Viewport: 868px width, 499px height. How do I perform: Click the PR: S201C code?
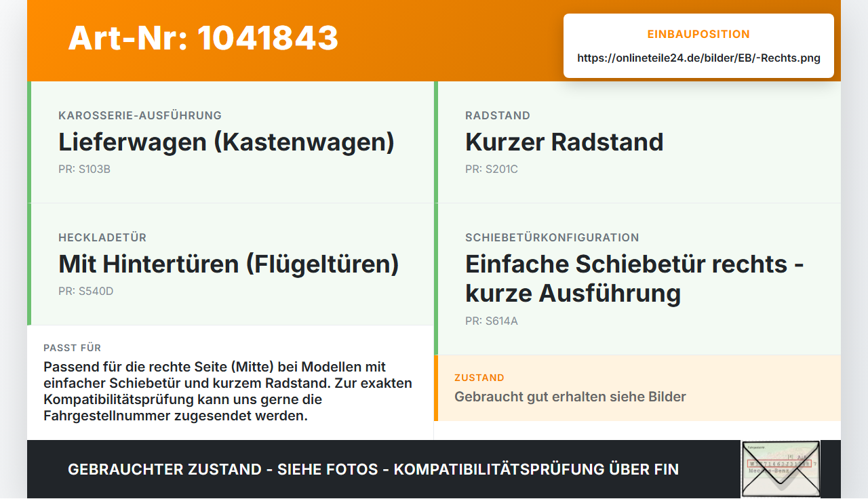point(492,169)
